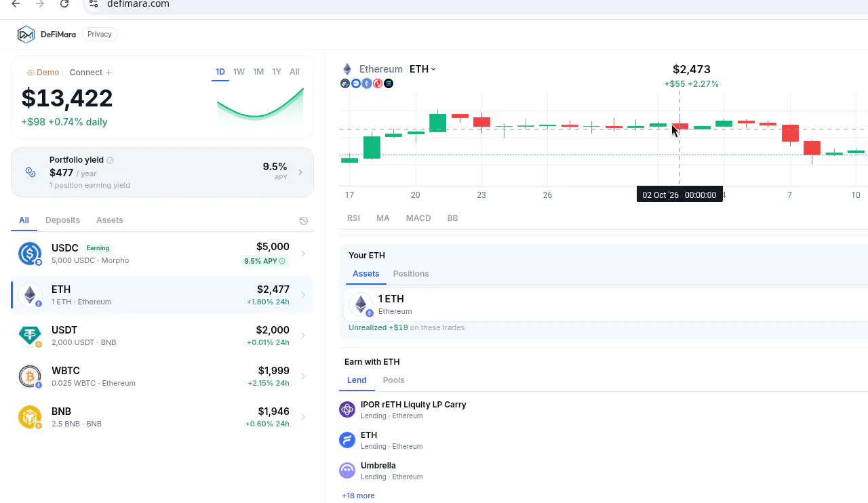This screenshot has width=868, height=503.
Task: Open the 9.5% APY info icon
Action: point(283,261)
